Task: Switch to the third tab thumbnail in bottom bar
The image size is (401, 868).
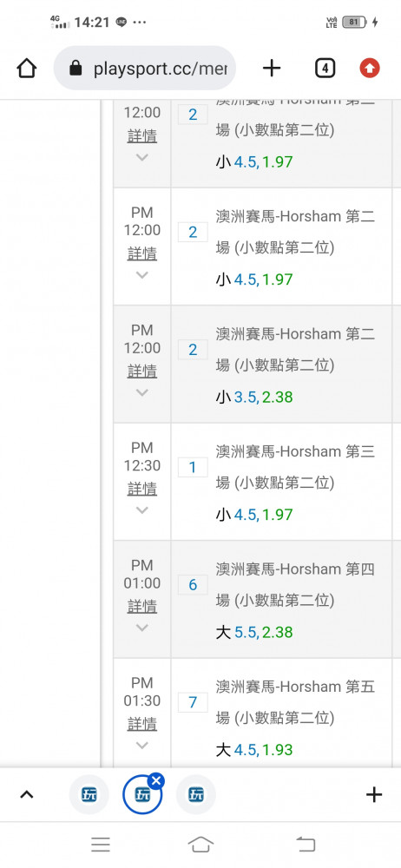Action: point(196,795)
